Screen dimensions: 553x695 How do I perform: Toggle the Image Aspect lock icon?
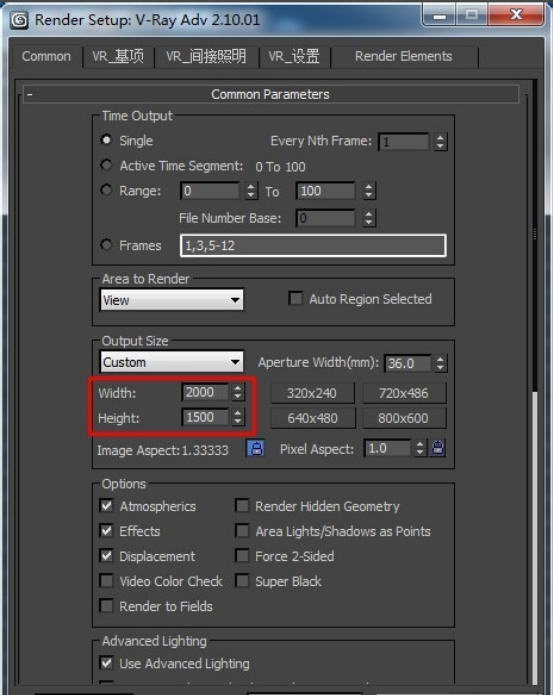point(256,449)
